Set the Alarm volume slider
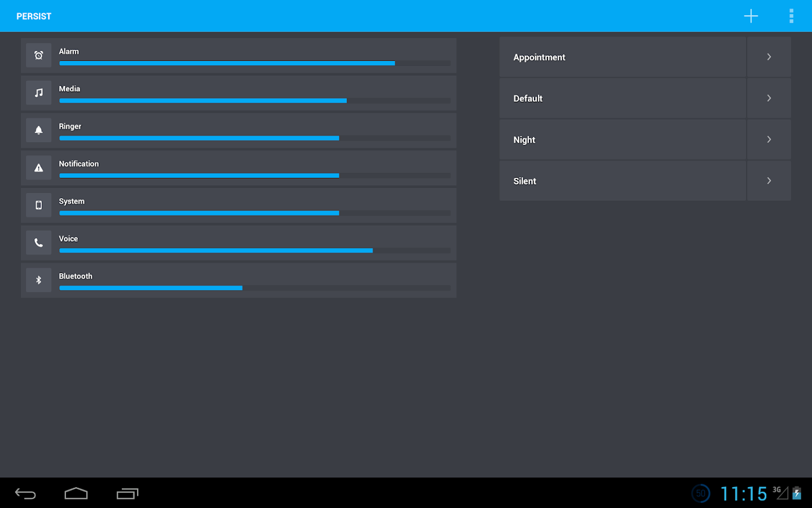812x508 pixels. [x=255, y=63]
